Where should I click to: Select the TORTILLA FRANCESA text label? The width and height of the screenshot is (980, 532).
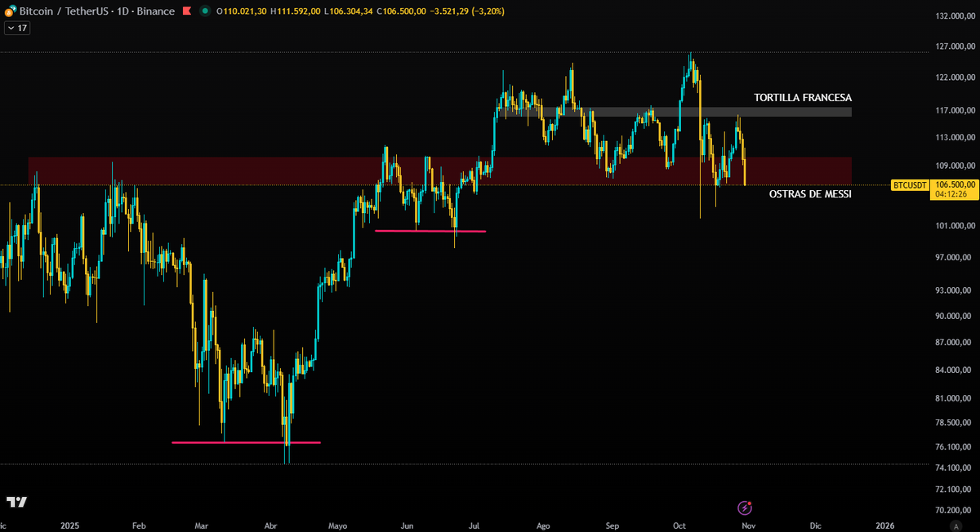pos(803,97)
